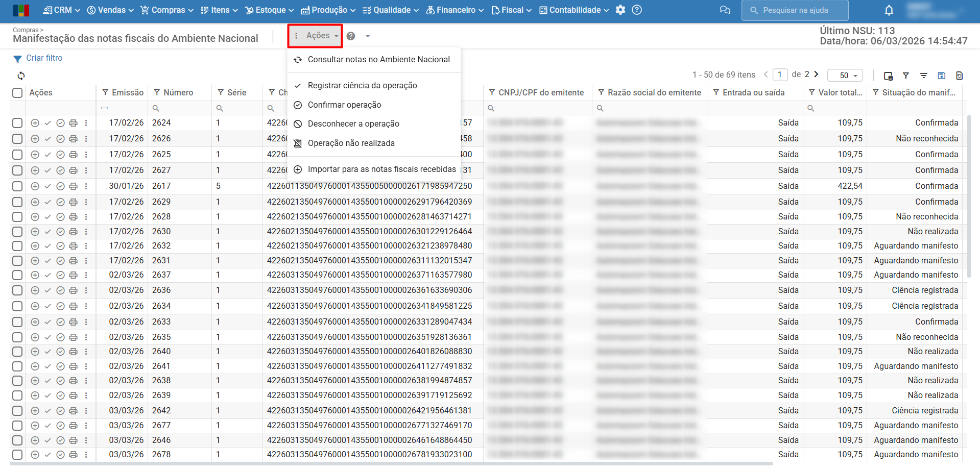Click the Ações button in the page header
Screen dimensions: 980x470
(x=315, y=36)
